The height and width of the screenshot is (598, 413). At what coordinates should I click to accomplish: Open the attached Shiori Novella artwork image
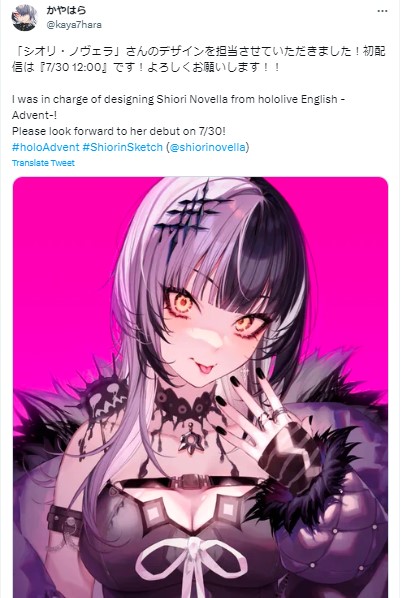click(201, 387)
